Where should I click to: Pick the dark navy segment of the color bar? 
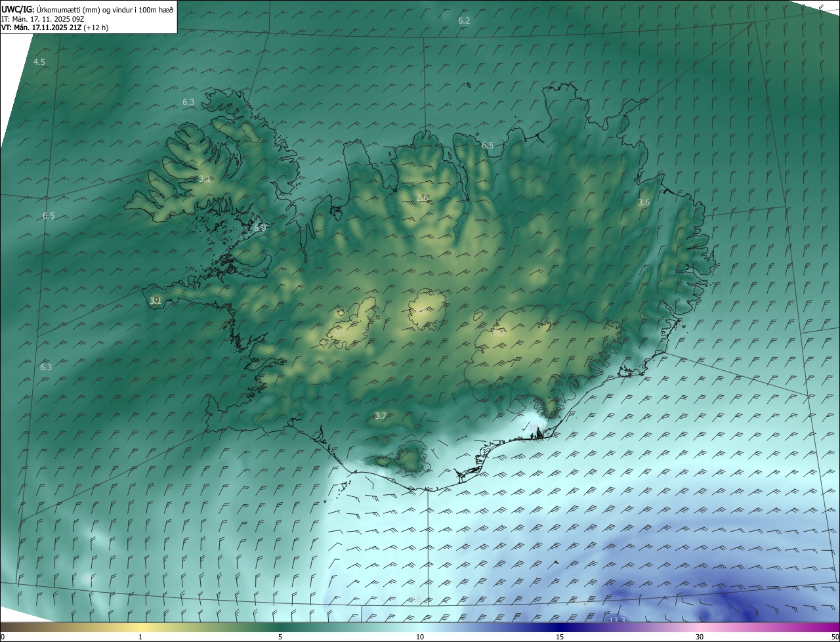tap(560, 628)
